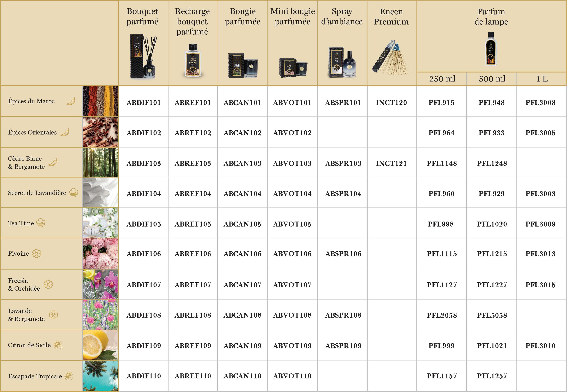Click the citrus icon next to Escapade Tropicale
This screenshot has width=567, height=392.
(69, 376)
